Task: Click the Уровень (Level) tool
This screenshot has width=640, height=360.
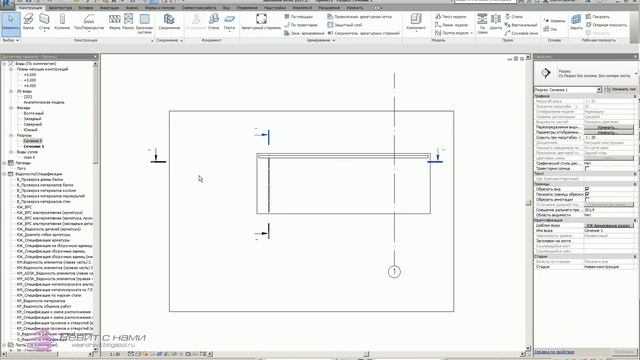Action: click(554, 20)
